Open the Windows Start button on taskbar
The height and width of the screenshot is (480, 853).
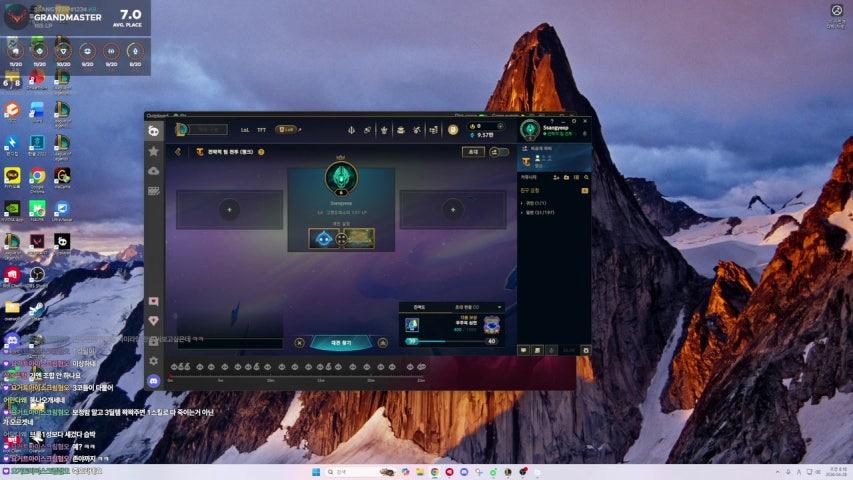click(316, 472)
